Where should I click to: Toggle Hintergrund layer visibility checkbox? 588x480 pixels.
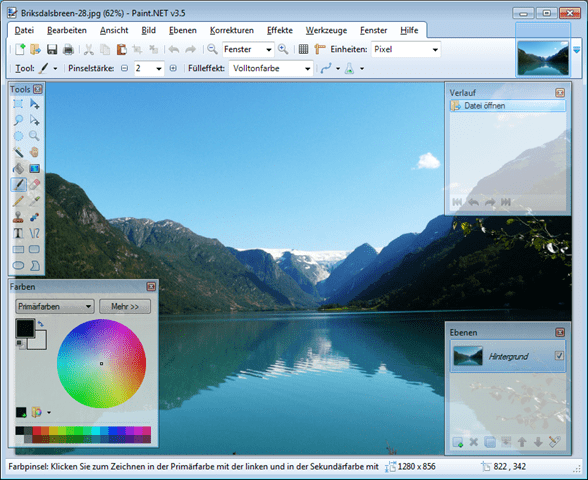pyautogui.click(x=559, y=356)
